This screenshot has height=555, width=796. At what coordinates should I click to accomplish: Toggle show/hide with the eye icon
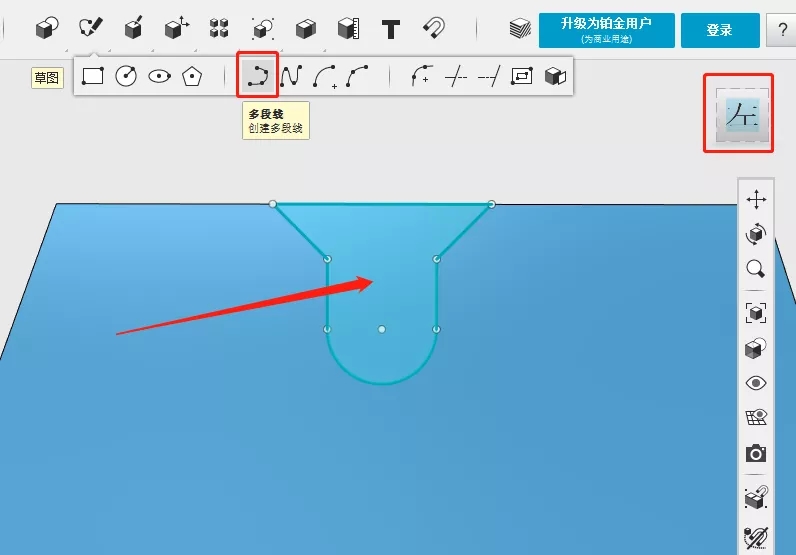tap(756, 383)
